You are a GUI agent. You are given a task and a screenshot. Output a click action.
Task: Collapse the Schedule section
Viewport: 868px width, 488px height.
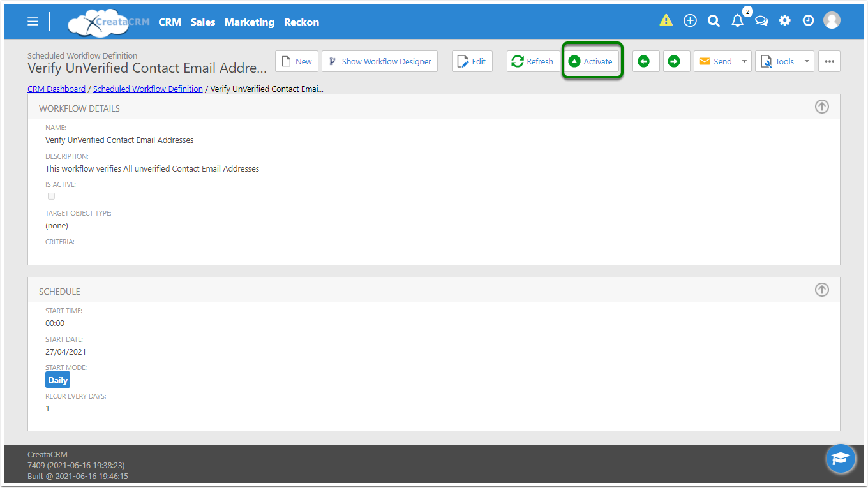click(x=822, y=290)
